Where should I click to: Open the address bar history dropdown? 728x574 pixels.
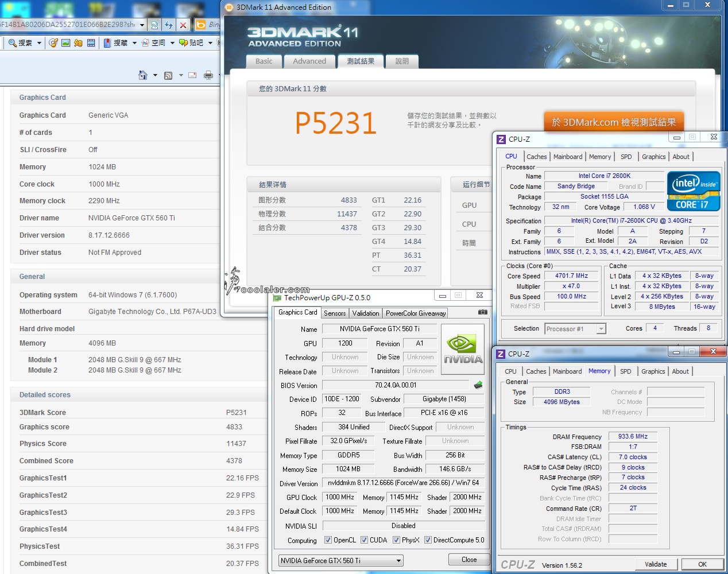(x=142, y=25)
